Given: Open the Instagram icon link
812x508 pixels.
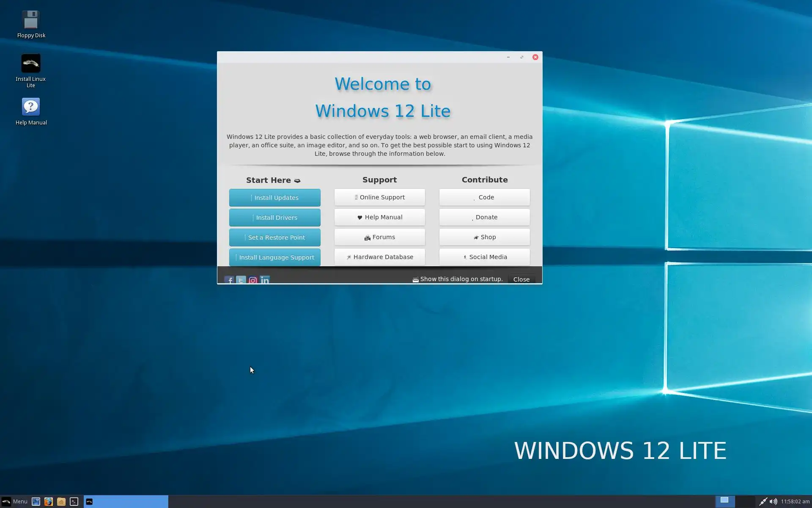Looking at the screenshot, I should pos(253,280).
